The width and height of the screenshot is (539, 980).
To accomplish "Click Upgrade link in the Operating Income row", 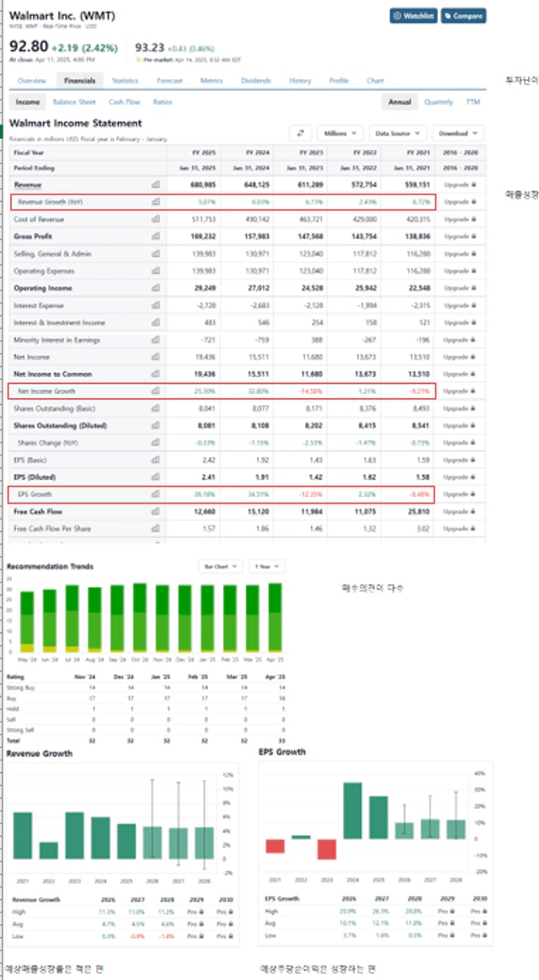I will [460, 288].
